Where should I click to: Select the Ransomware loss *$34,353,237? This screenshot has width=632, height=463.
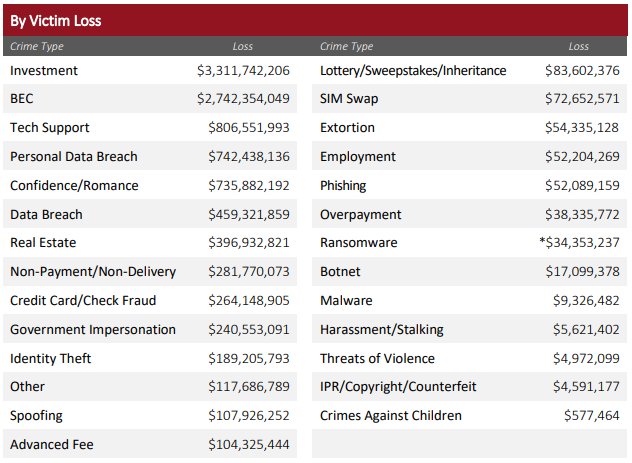coord(579,243)
